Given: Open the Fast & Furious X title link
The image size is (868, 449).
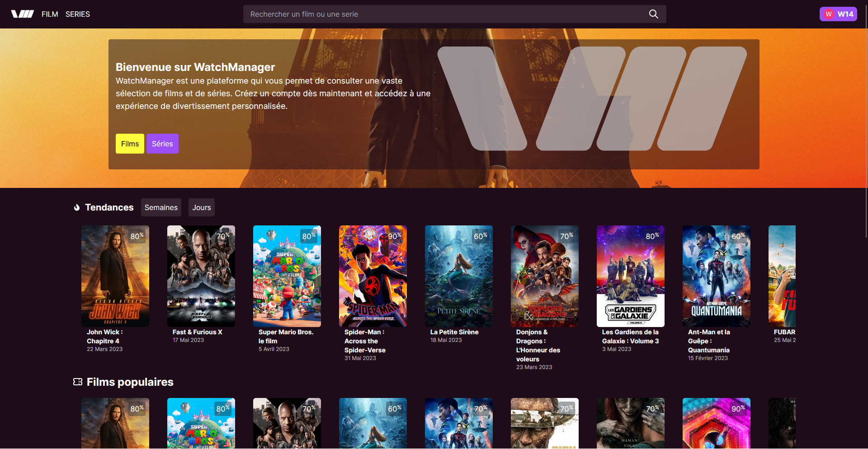Looking at the screenshot, I should [x=197, y=332].
